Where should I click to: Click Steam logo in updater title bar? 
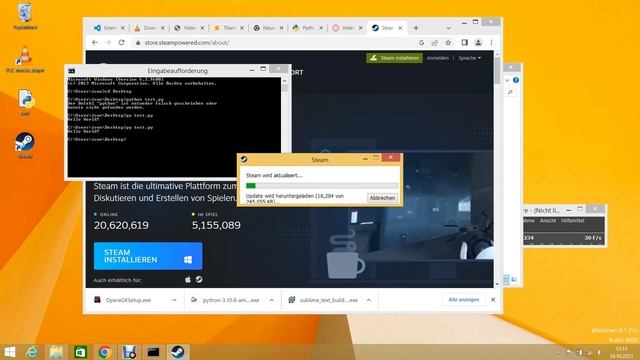pyautogui.click(x=244, y=159)
